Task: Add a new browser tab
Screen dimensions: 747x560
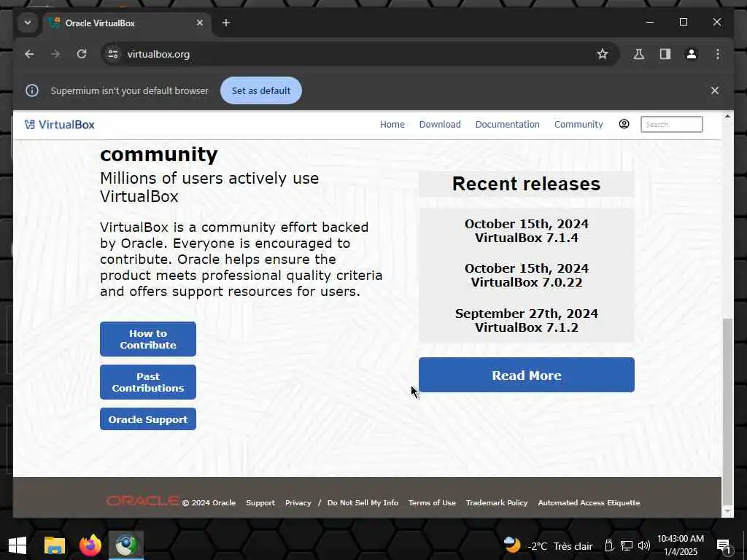Action: point(226,23)
